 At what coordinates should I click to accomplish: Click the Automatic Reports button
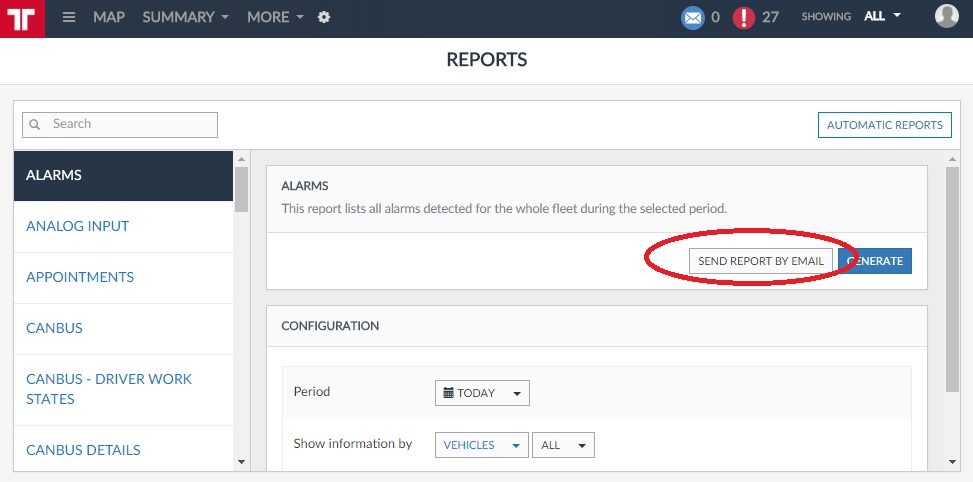pyautogui.click(x=884, y=125)
